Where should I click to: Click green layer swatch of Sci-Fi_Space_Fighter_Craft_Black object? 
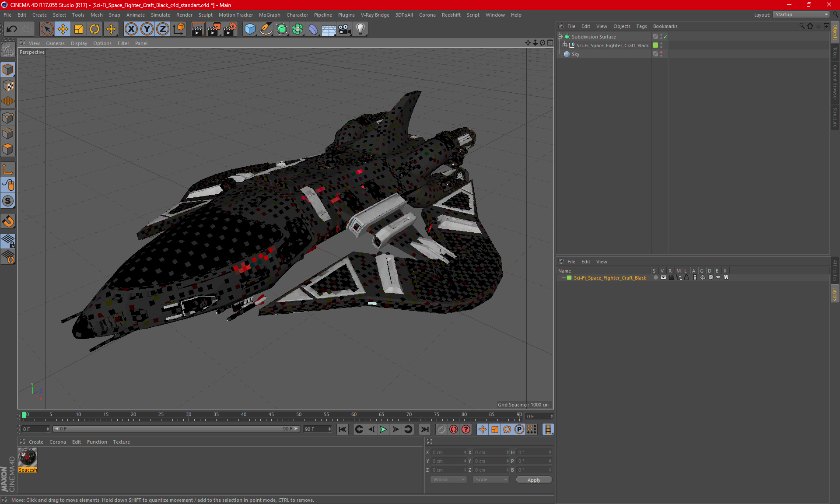655,45
